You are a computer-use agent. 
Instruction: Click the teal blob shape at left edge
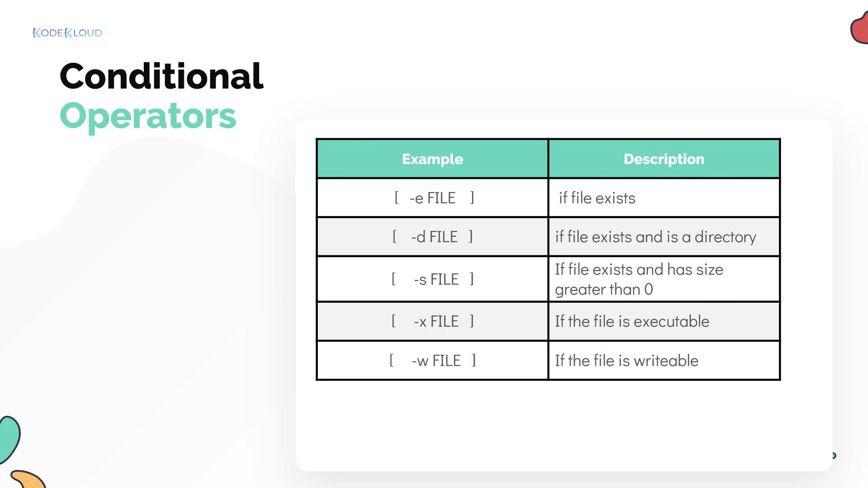[9, 437]
